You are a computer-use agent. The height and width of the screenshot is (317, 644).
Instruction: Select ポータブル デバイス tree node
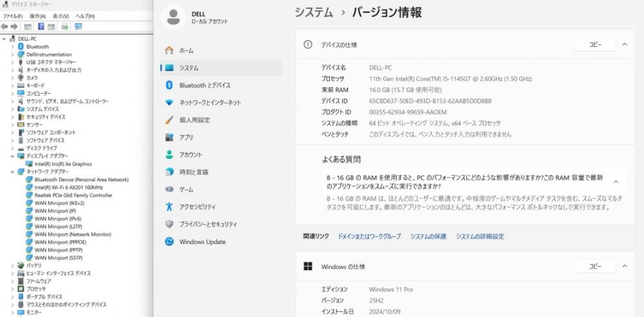coord(44,297)
